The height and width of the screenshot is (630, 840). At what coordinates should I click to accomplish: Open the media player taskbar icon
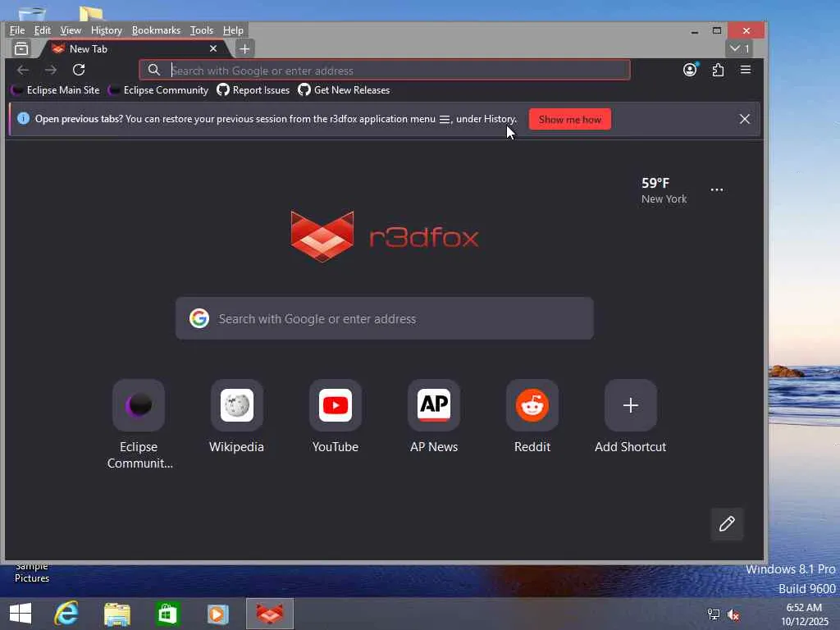[217, 614]
